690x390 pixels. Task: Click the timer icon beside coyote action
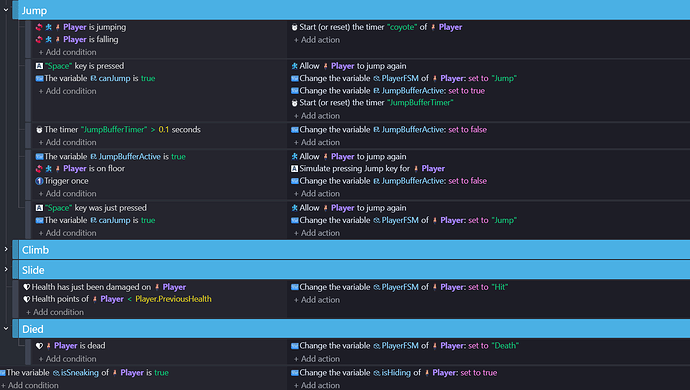(294, 27)
